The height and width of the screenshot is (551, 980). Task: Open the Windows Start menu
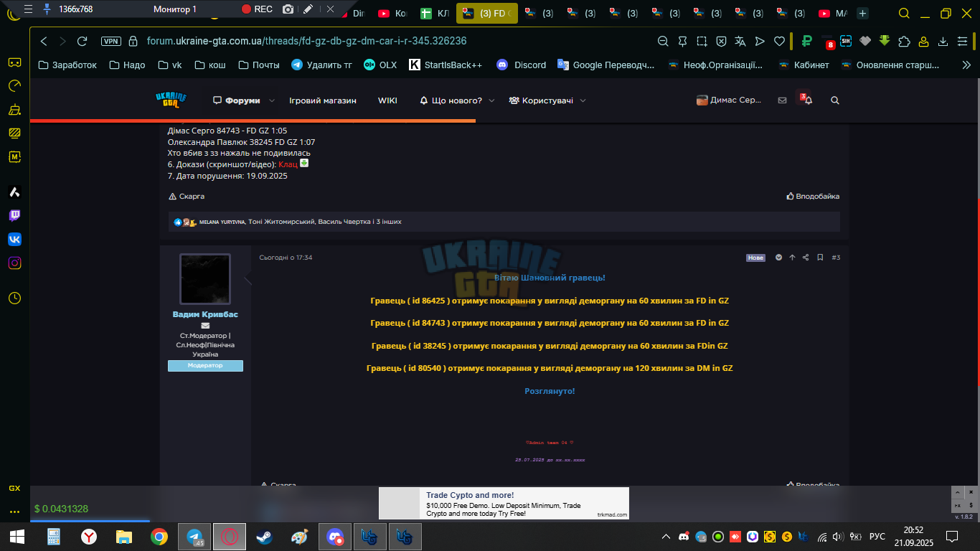17,536
